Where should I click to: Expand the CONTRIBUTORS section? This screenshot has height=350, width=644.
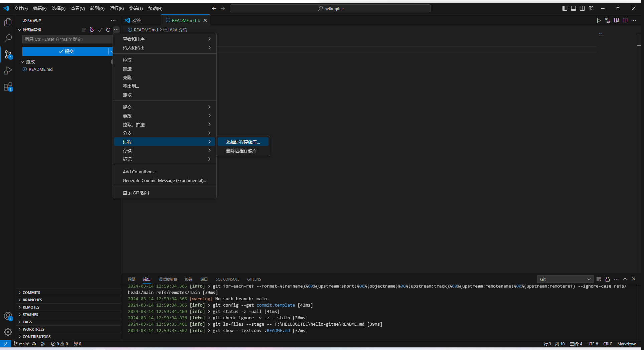point(68,337)
